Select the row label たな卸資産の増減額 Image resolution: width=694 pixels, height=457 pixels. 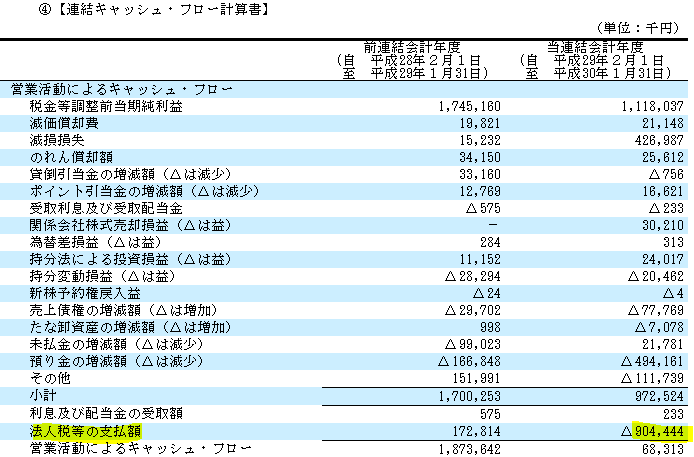tap(92, 327)
